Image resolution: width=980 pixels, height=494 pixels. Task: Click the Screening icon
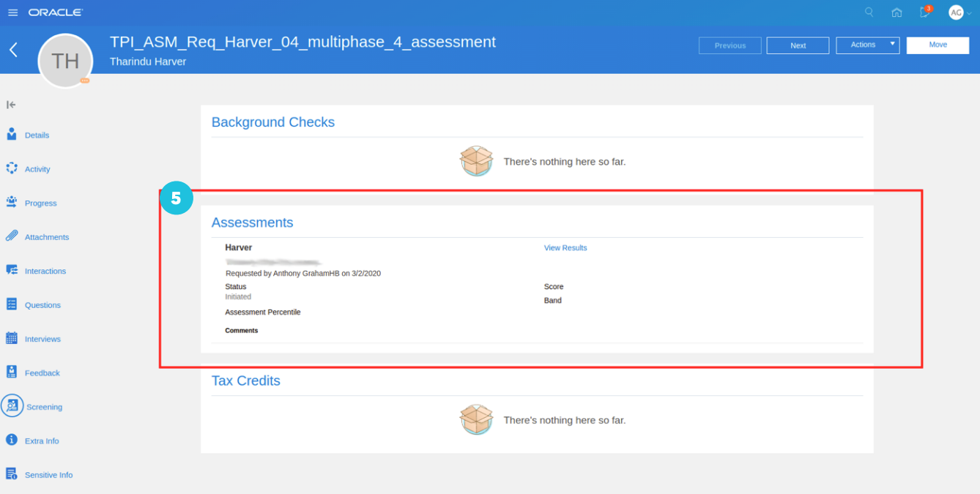12,405
